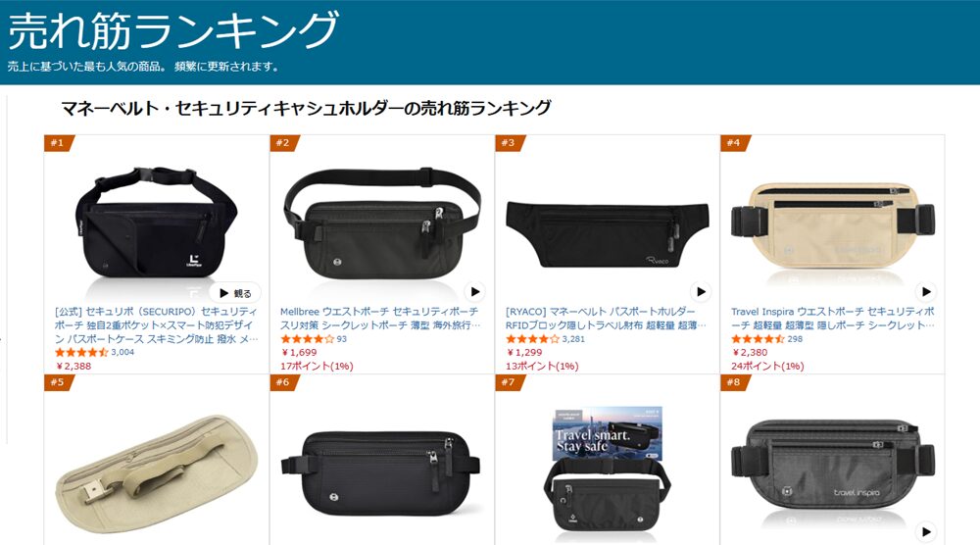The height and width of the screenshot is (545, 980).
Task: View the 93 reviews star rating
Action: click(308, 339)
